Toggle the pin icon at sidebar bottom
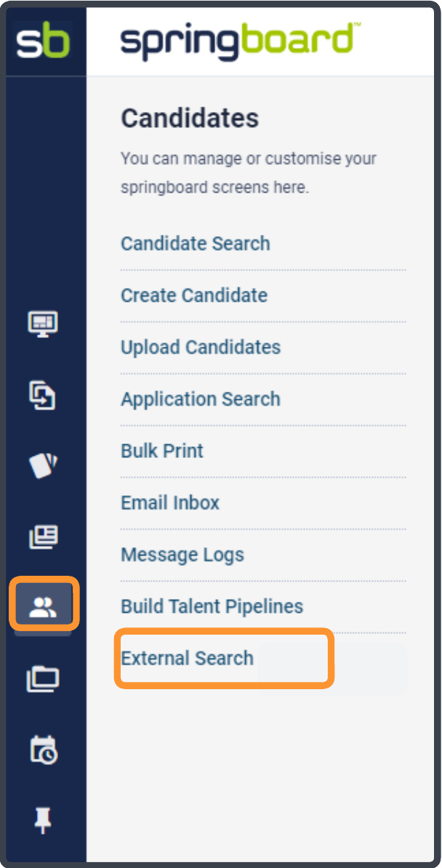 point(43,821)
